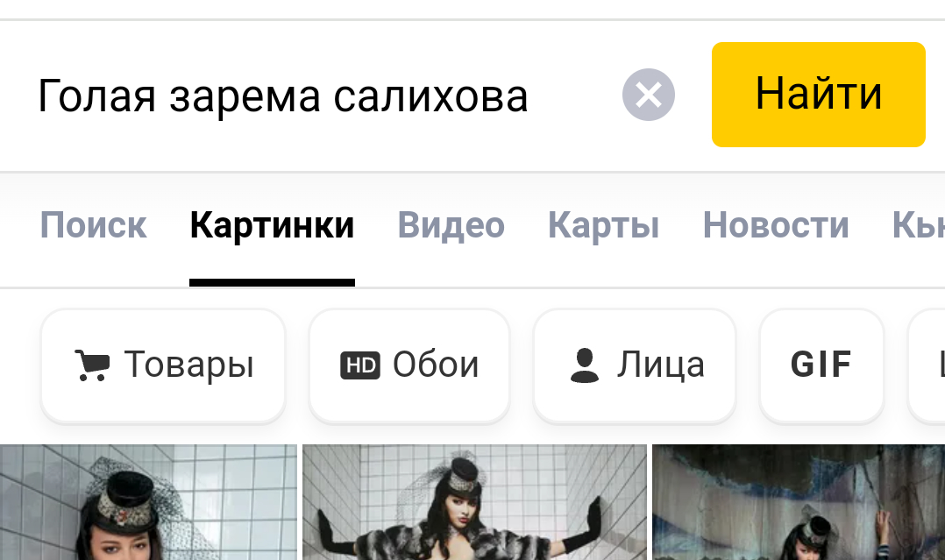This screenshot has width=945, height=560.
Task: Open the Новости tab
Action: tap(776, 225)
